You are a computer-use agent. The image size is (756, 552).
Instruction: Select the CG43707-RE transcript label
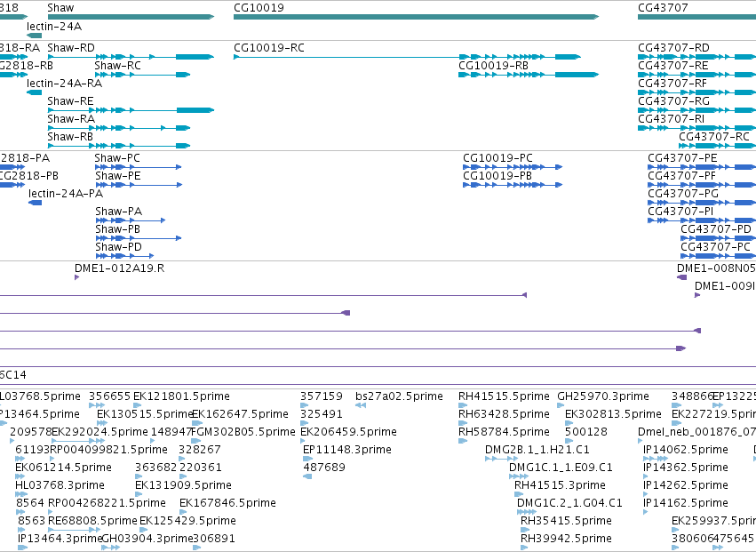click(x=673, y=66)
